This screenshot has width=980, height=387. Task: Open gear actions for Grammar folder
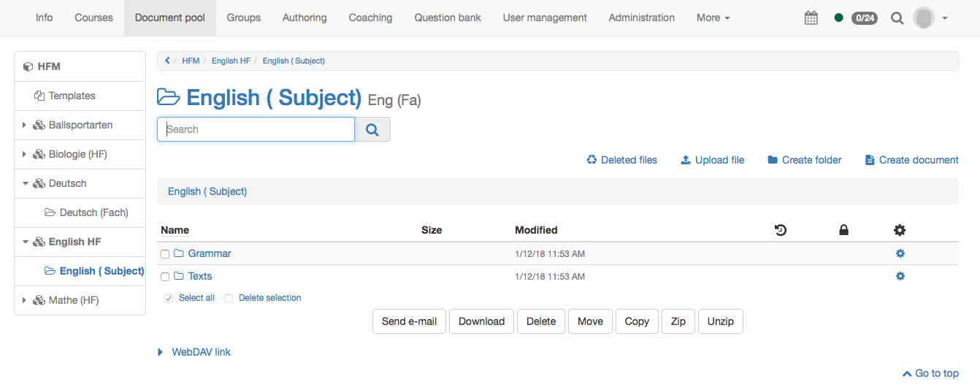[x=900, y=253]
